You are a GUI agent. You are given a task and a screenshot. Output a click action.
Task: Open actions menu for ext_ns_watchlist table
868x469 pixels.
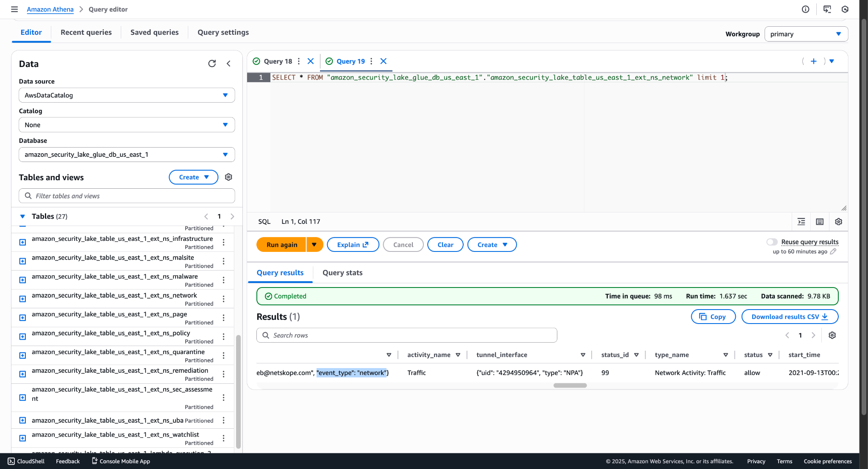(223, 438)
